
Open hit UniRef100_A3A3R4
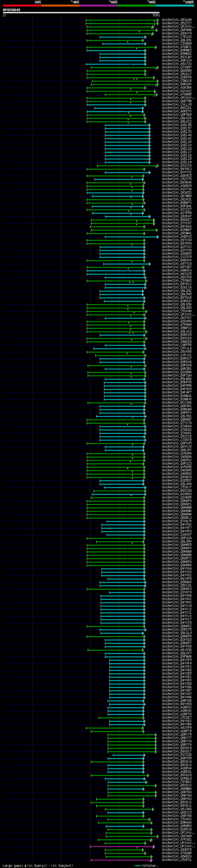point(177,88)
